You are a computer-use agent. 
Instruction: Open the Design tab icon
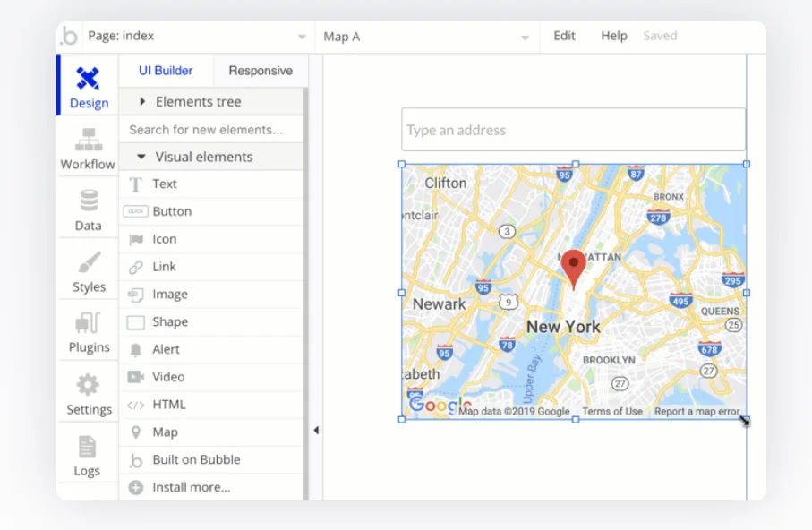coord(88,80)
